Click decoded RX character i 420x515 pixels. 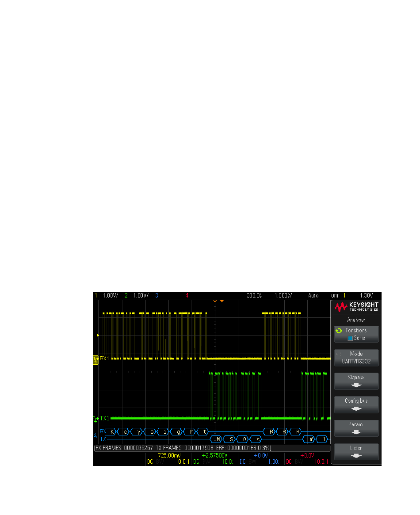[x=165, y=431]
